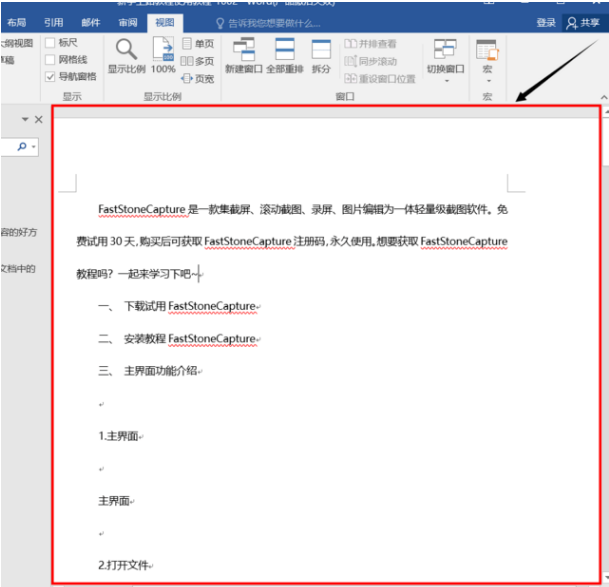609x587 pixels.
Task: Fit document to 页宽 page width
Action: [198, 78]
